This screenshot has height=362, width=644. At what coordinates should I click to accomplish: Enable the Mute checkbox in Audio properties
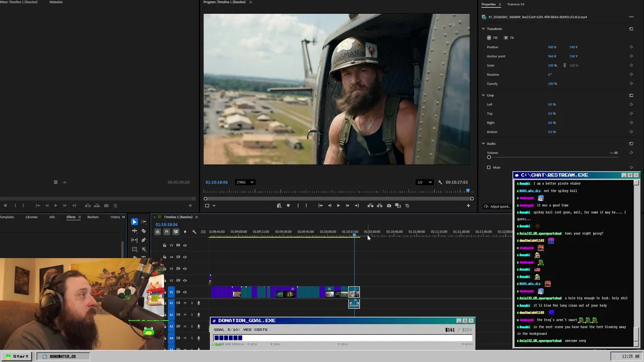pyautogui.click(x=489, y=167)
